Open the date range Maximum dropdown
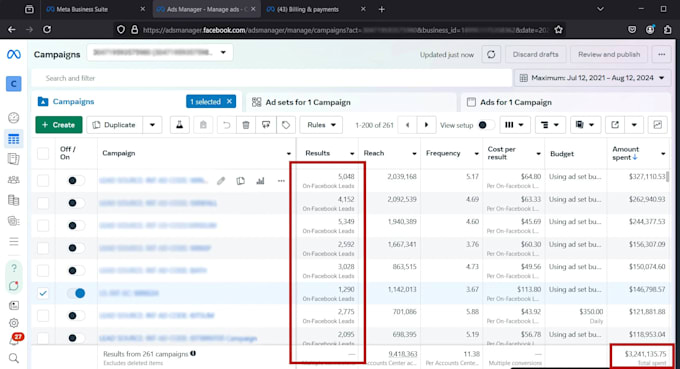The height and width of the screenshot is (369, 680). [x=592, y=78]
